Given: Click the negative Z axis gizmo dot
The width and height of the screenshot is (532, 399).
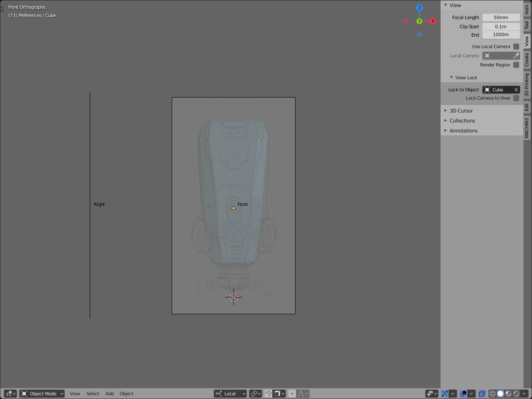Looking at the screenshot, I should (419, 34).
